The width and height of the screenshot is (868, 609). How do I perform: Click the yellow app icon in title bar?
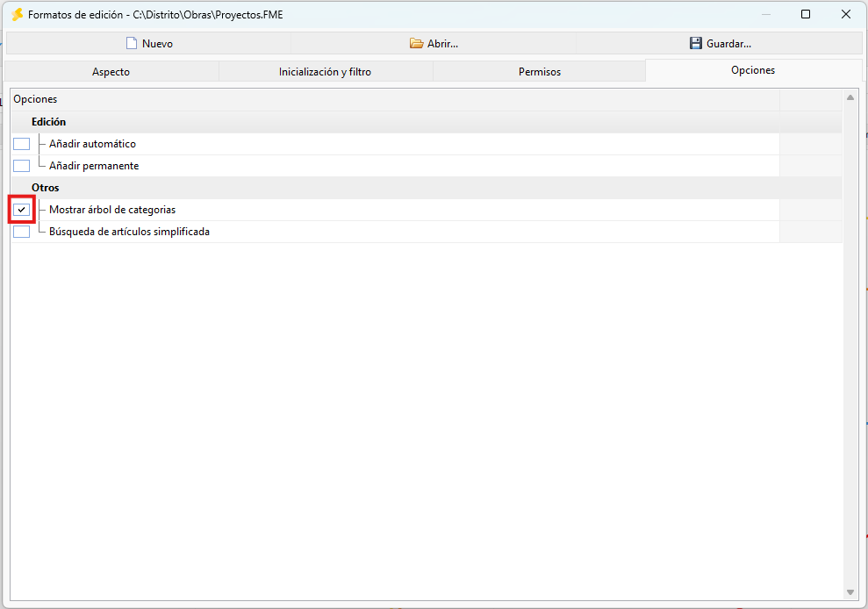(18, 14)
